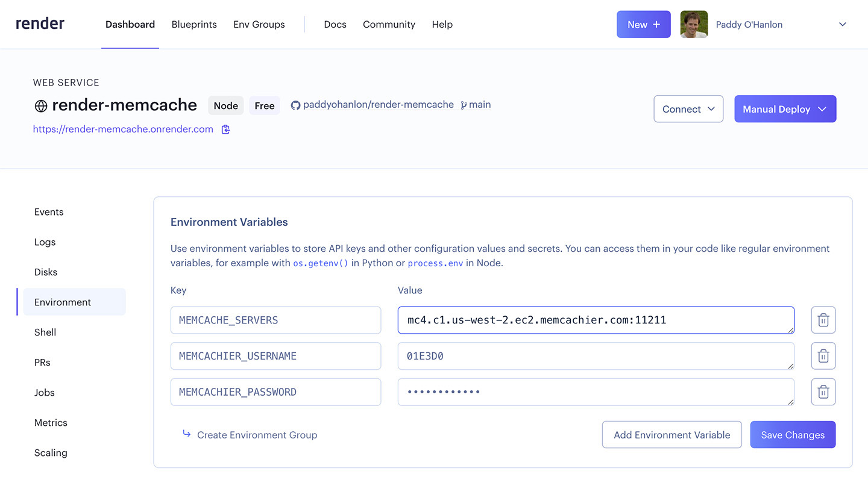Click Paddy O'Hanlon's profile avatar

pyautogui.click(x=694, y=24)
